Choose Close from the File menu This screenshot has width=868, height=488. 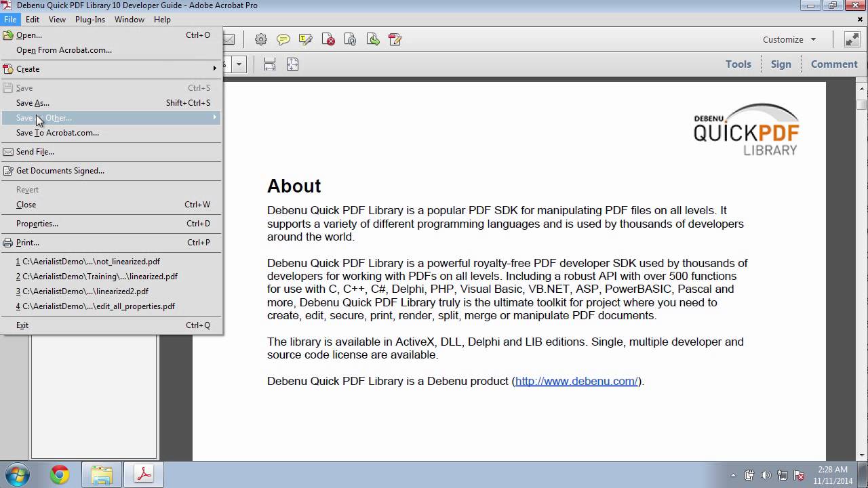pos(111,205)
